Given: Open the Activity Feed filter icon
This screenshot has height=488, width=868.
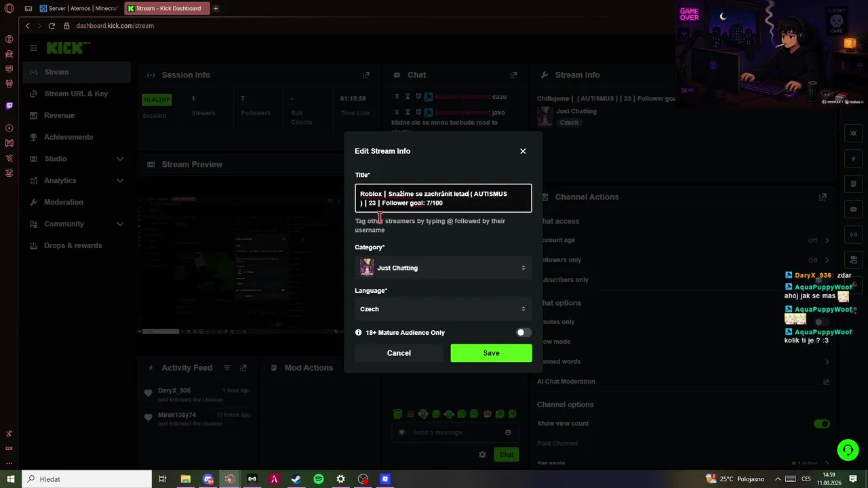Looking at the screenshot, I should [226, 368].
